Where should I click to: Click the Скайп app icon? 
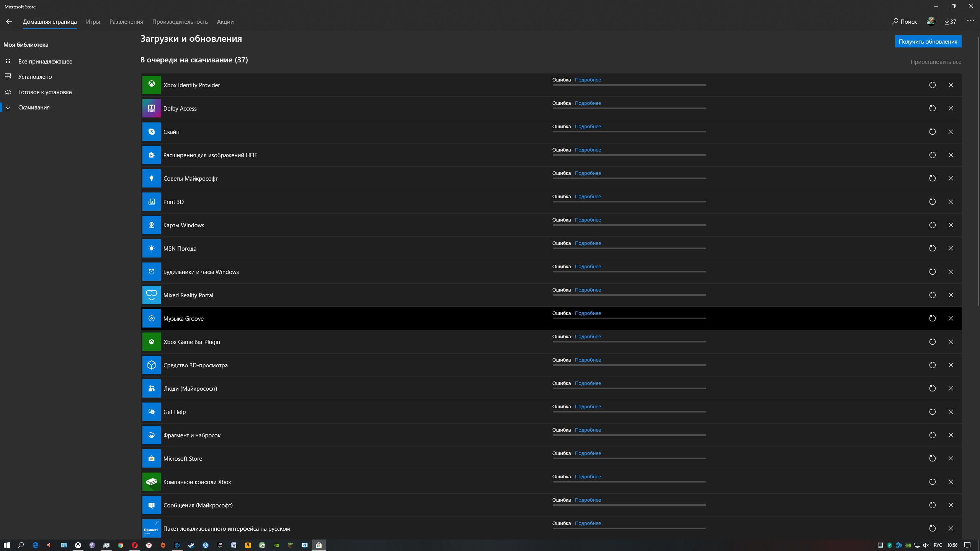[x=152, y=132]
